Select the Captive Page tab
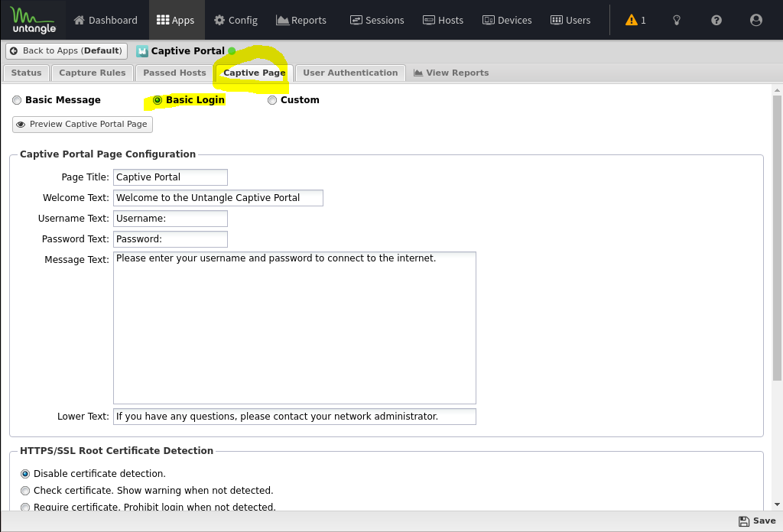 [254, 73]
